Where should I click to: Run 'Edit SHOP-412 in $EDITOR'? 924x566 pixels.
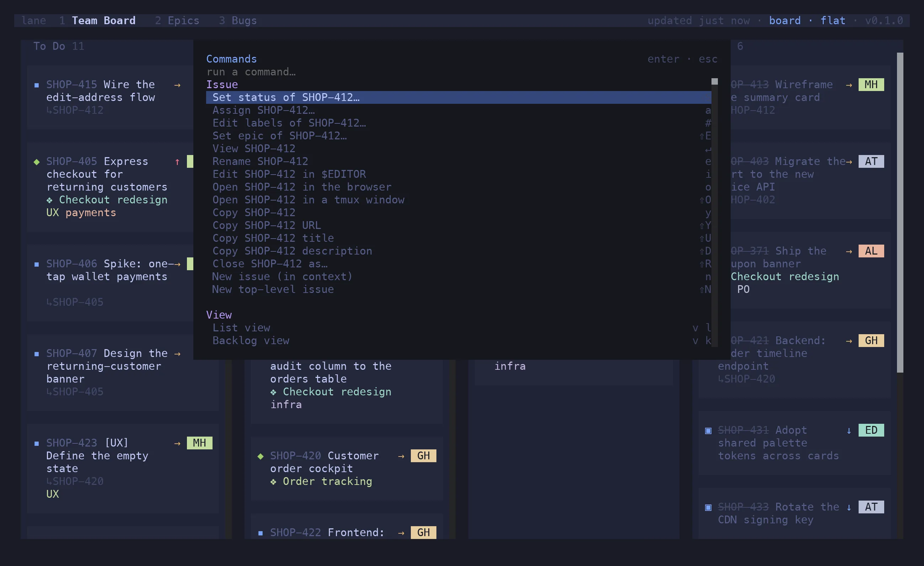coord(458,174)
